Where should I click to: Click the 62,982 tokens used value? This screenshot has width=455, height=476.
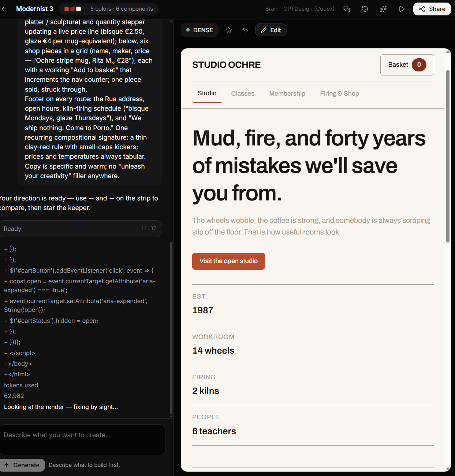[x=14, y=396]
